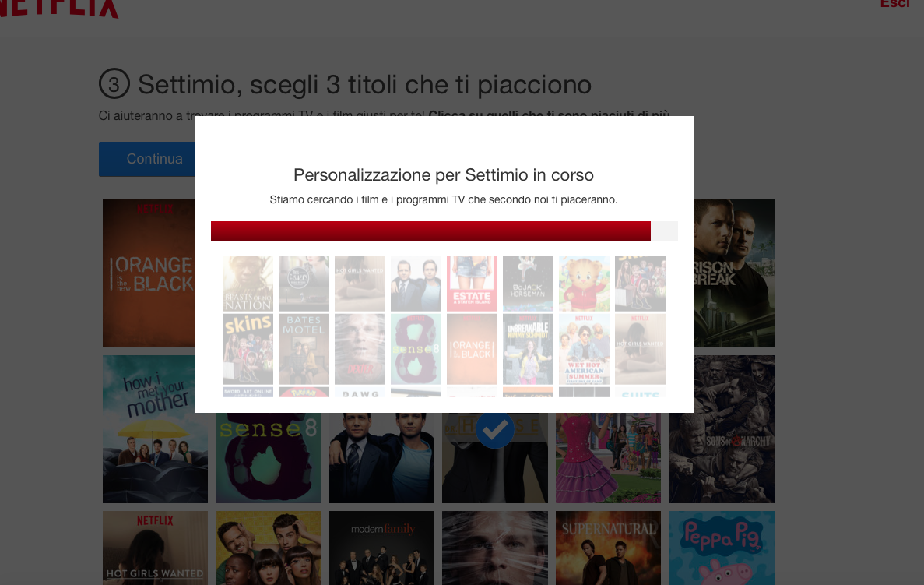Uncheck the blue checkmark on House of Cards

tap(494, 429)
